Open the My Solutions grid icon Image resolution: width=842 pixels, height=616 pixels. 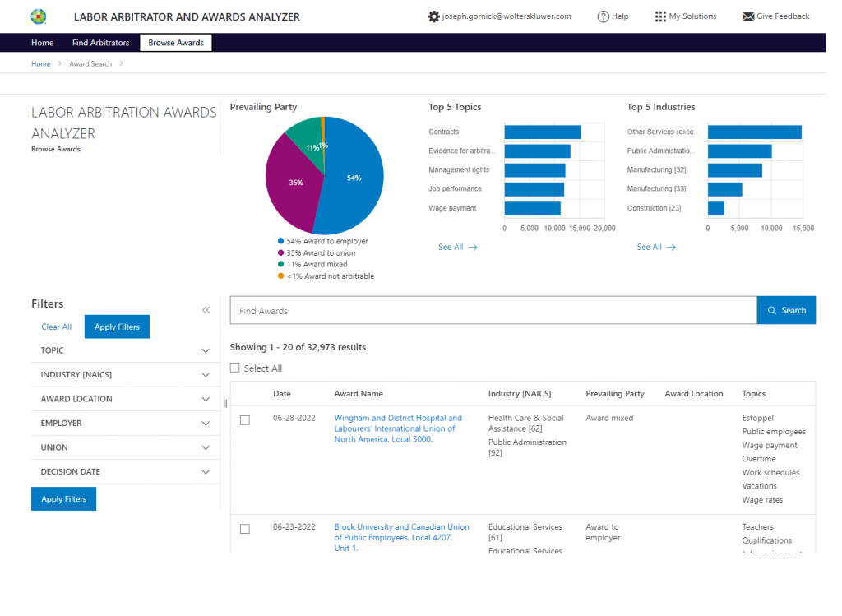pos(660,16)
